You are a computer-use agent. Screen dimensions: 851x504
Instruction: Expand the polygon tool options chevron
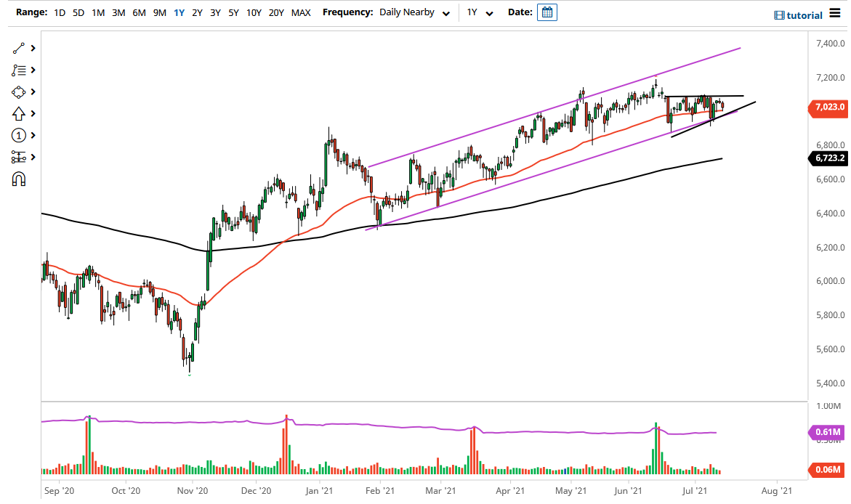coord(31,92)
